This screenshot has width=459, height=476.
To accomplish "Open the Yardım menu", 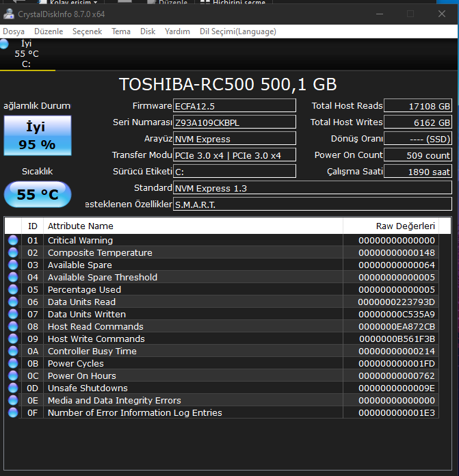I will point(177,31).
